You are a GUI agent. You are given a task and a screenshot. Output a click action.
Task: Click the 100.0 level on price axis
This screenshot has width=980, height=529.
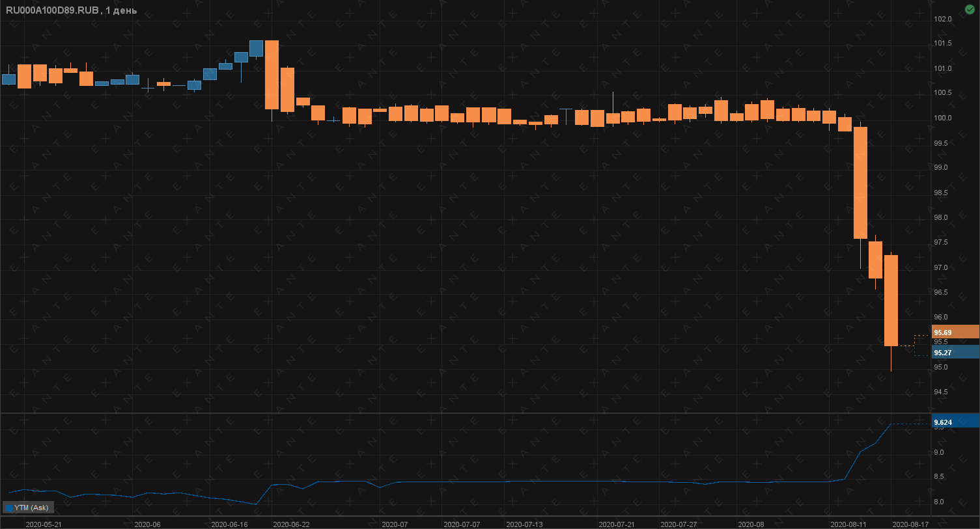(942, 118)
